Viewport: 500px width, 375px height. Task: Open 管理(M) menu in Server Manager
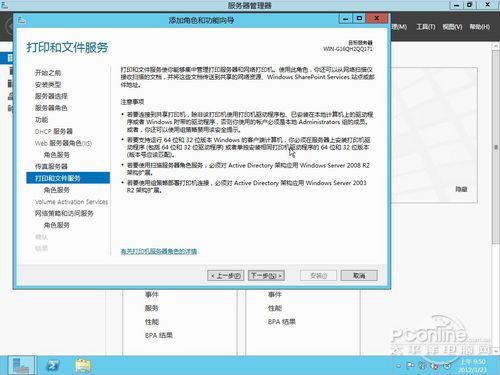point(399,27)
